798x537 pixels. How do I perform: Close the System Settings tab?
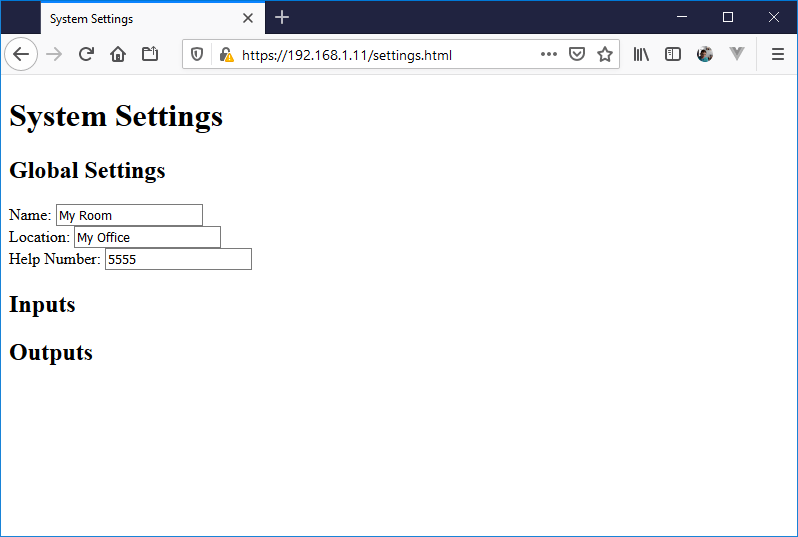(x=248, y=18)
